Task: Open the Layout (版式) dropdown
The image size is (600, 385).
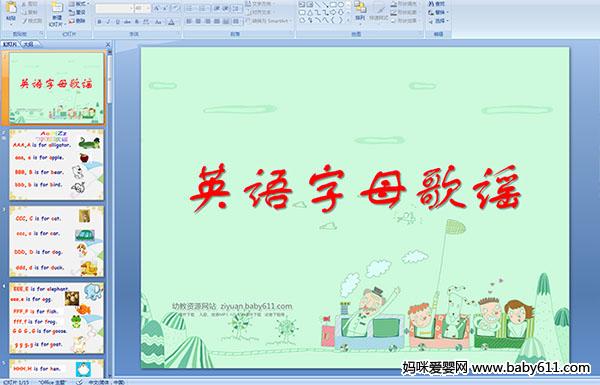Action: (x=79, y=4)
